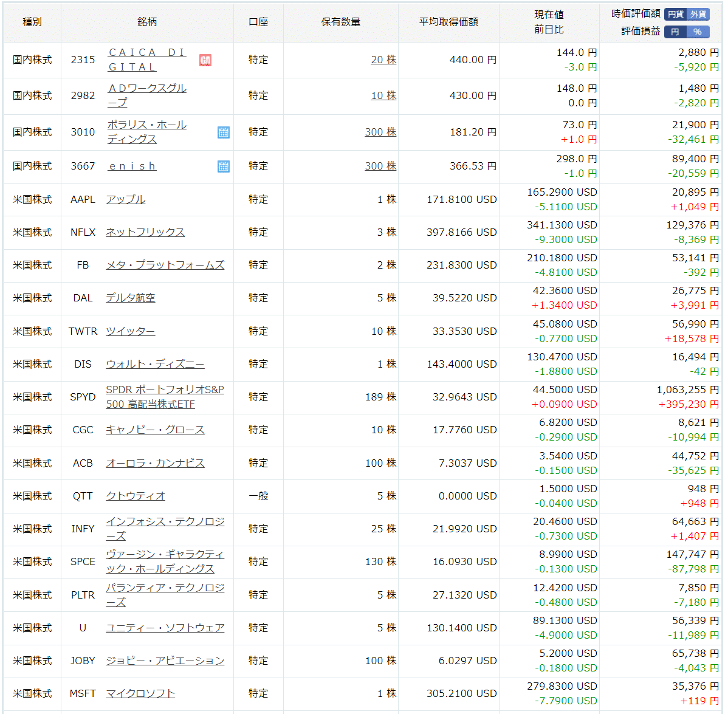Viewport: 728px width, 714px height.
Task: Click the red icon beside CAICA DIGITAL
Action: pos(205,60)
